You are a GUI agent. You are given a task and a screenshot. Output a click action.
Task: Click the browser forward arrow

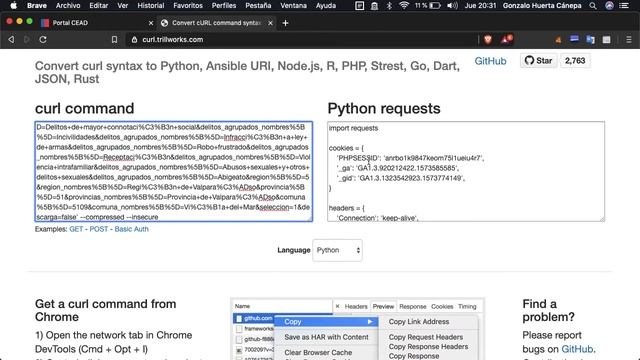click(x=27, y=40)
